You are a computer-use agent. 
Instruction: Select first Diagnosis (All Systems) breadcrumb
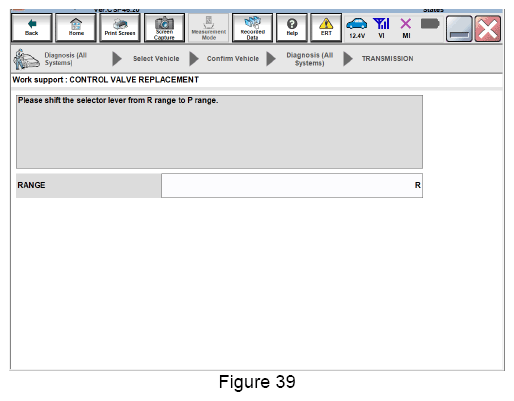(x=66, y=59)
